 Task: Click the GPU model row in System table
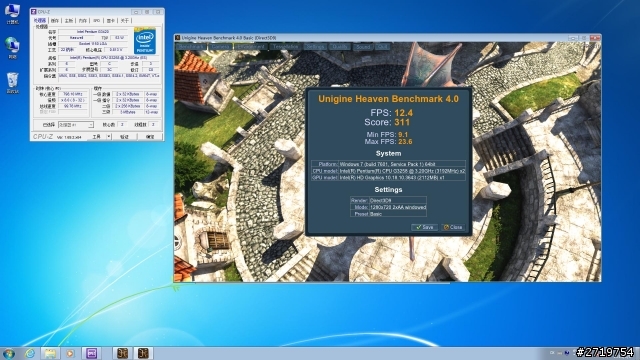coord(388,178)
